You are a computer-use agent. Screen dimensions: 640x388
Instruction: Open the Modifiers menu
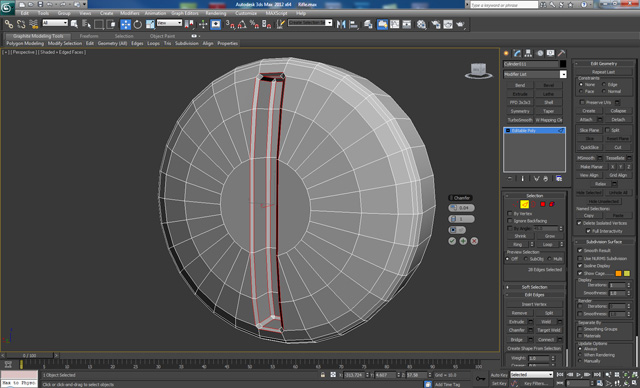click(x=130, y=13)
